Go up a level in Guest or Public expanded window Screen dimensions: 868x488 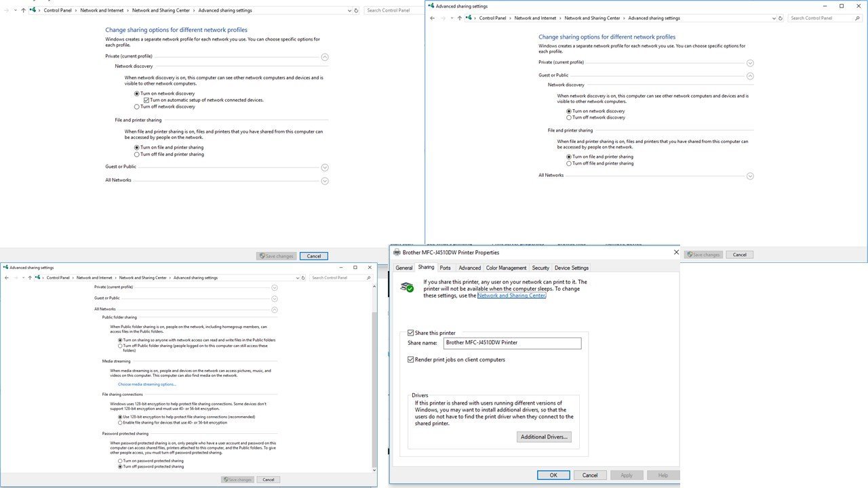pyautogui.click(x=459, y=18)
